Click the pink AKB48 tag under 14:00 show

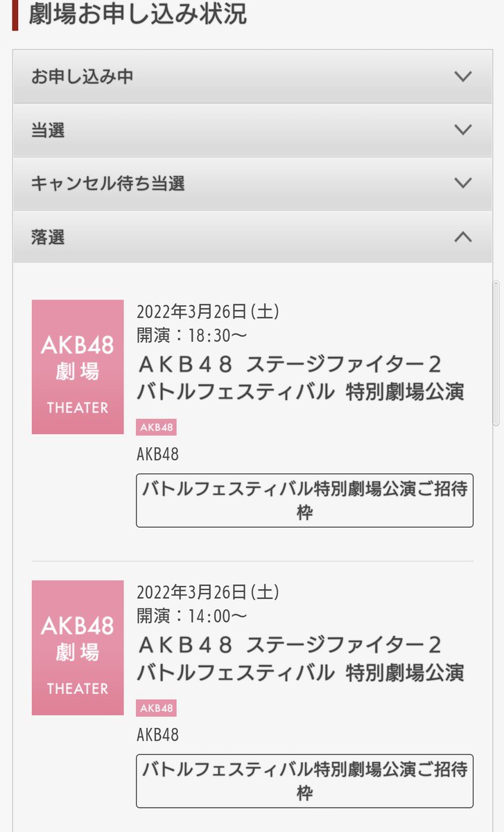pos(156,708)
